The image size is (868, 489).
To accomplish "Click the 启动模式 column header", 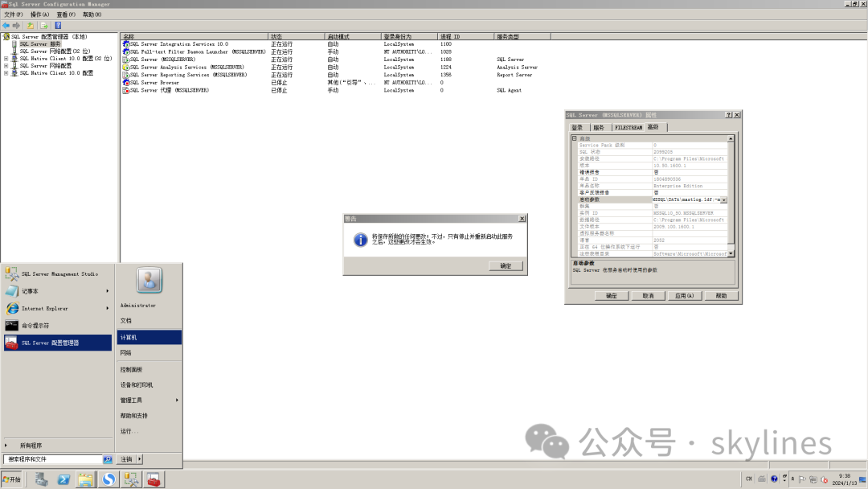I will click(x=353, y=36).
